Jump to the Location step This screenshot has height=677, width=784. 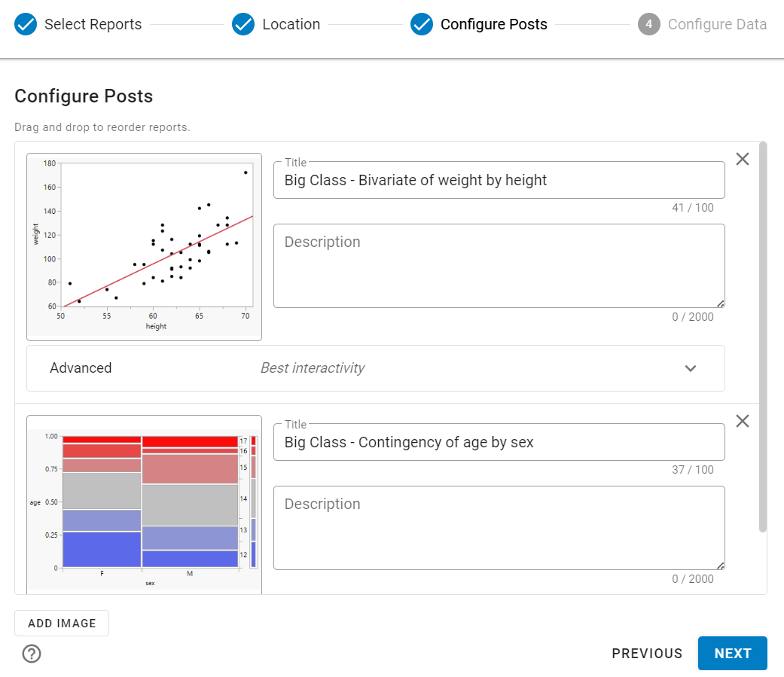tap(291, 25)
